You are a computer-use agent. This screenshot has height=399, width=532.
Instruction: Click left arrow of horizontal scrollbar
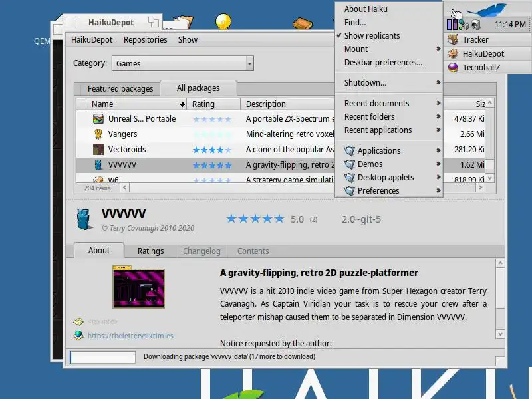pyautogui.click(x=124, y=188)
